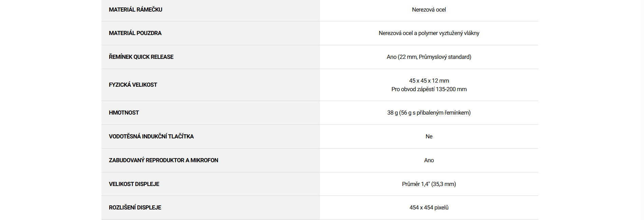Click 'Ano' value for speaker and microphone
The height and width of the screenshot is (220, 644).
click(x=429, y=160)
